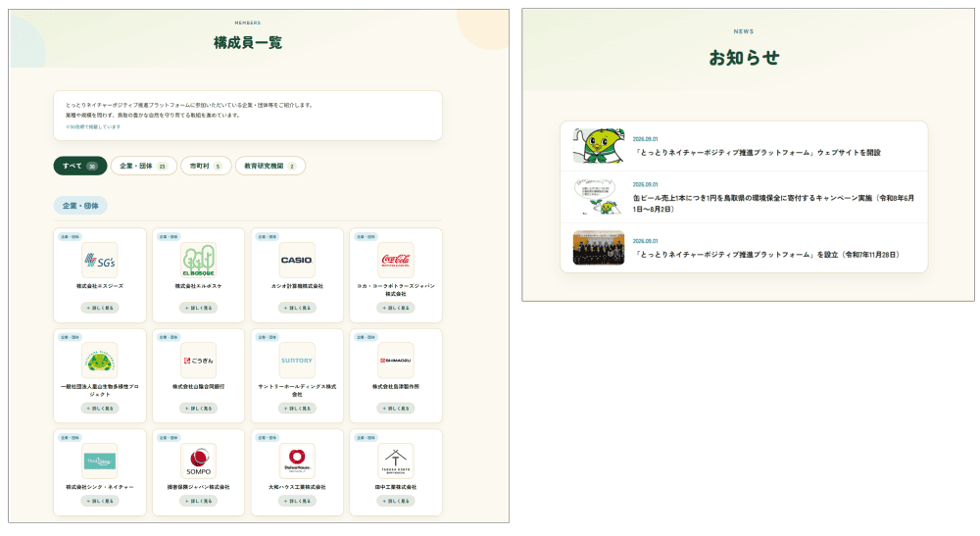Image resolution: width=980 pixels, height=536 pixels.
Task: Click the 株式会社山陰合同銀行 company name
Action: tap(198, 387)
